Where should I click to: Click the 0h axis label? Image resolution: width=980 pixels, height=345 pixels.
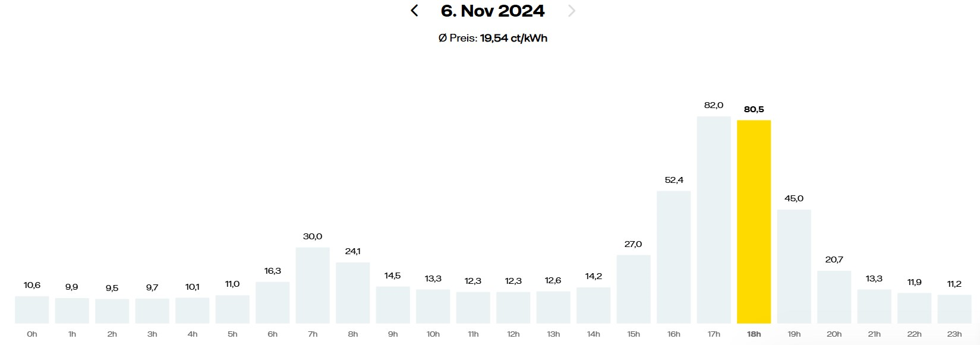point(32,334)
